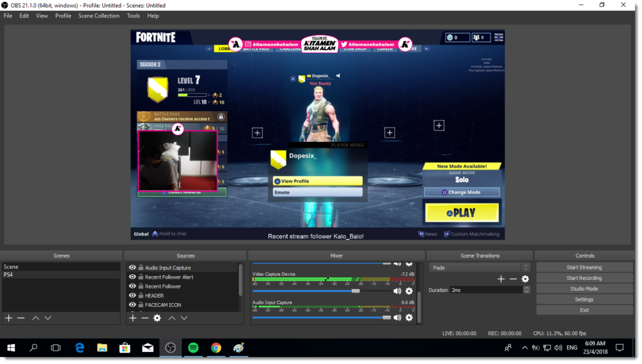Click system volume icon in tray
The width and height of the screenshot is (642, 364).
pos(558,348)
